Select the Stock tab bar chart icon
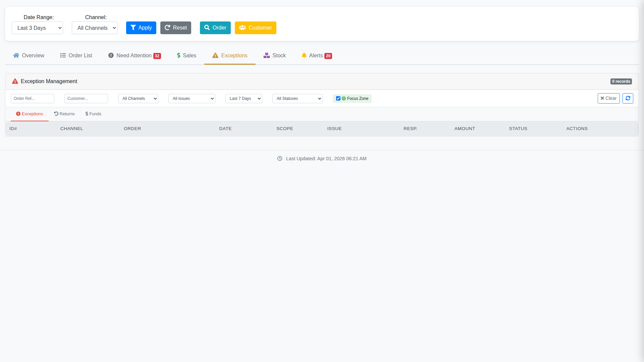The height and width of the screenshot is (362, 644). pos(266,55)
